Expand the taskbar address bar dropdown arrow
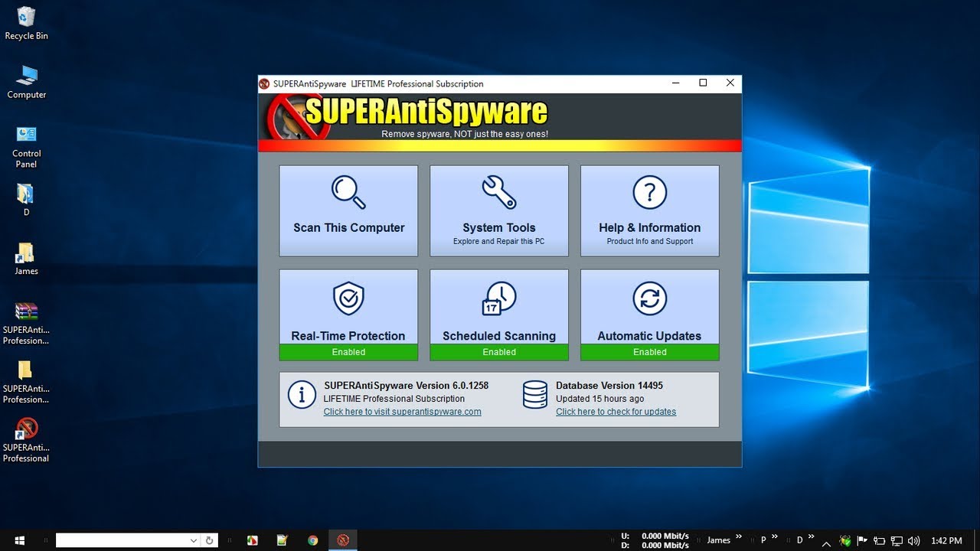The width and height of the screenshot is (980, 551). [x=194, y=540]
